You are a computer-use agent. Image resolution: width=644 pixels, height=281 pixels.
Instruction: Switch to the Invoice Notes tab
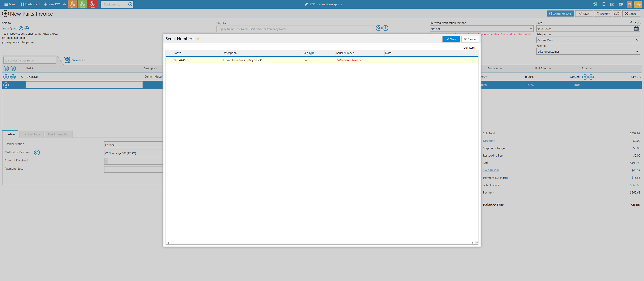pyautogui.click(x=32, y=134)
